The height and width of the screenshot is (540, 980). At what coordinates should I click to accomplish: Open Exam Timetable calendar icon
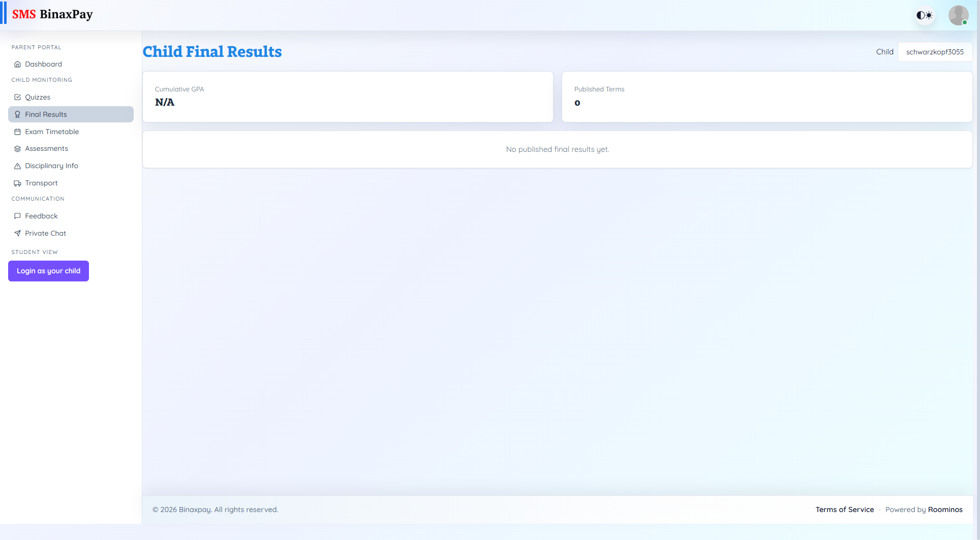click(x=18, y=132)
